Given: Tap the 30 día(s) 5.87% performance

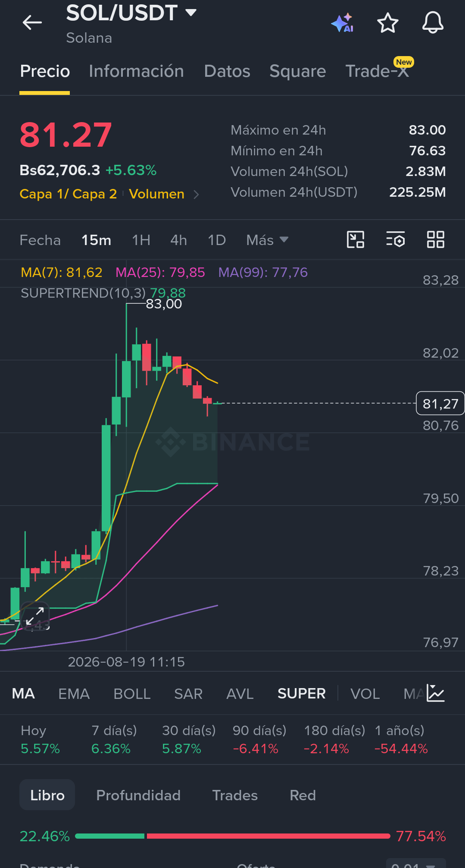Looking at the screenshot, I should [x=189, y=739].
